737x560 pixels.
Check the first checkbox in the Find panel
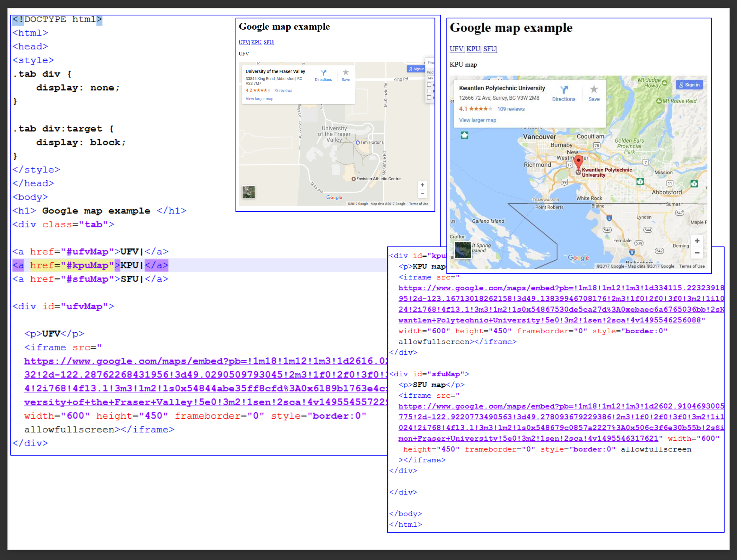[x=429, y=85]
